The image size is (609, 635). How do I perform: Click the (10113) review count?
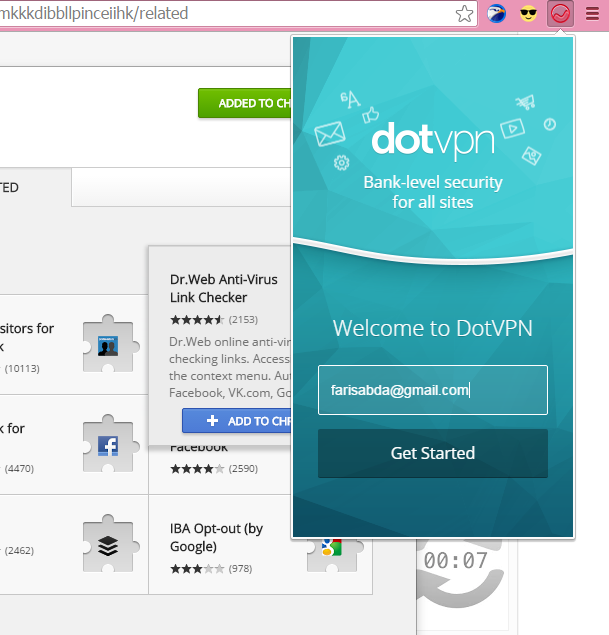pos(22,369)
